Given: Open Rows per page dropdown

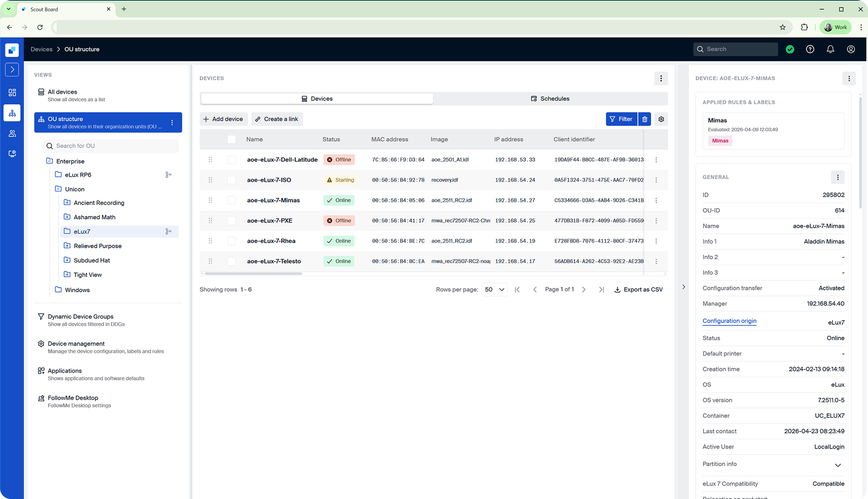Looking at the screenshot, I should (494, 290).
